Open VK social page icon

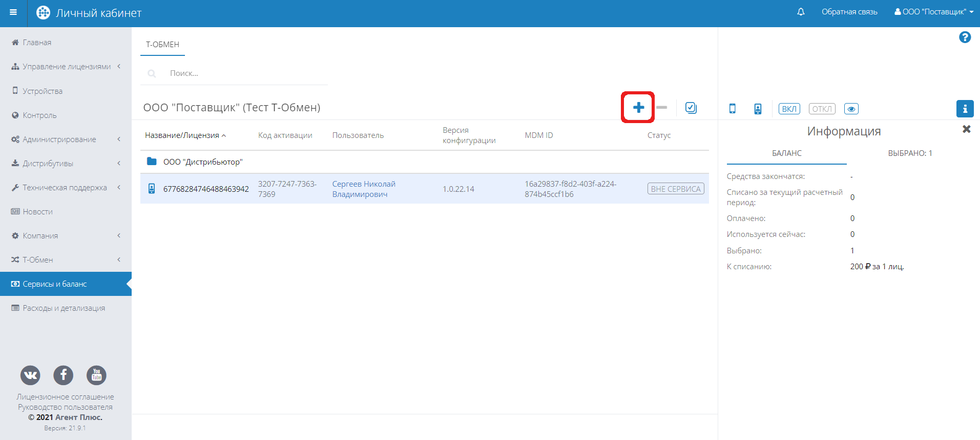[x=30, y=375]
